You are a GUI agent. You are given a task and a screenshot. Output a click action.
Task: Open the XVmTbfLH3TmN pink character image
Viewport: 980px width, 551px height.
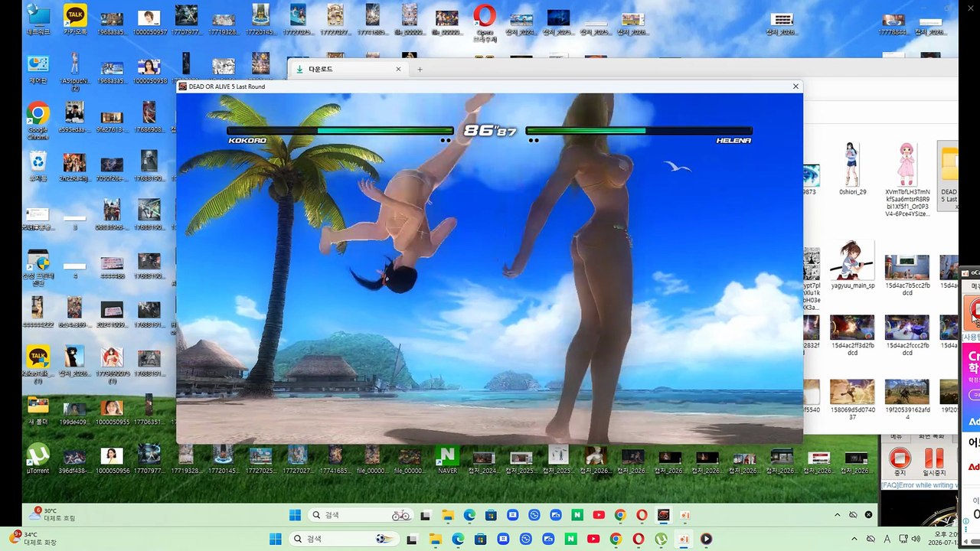coord(907,180)
